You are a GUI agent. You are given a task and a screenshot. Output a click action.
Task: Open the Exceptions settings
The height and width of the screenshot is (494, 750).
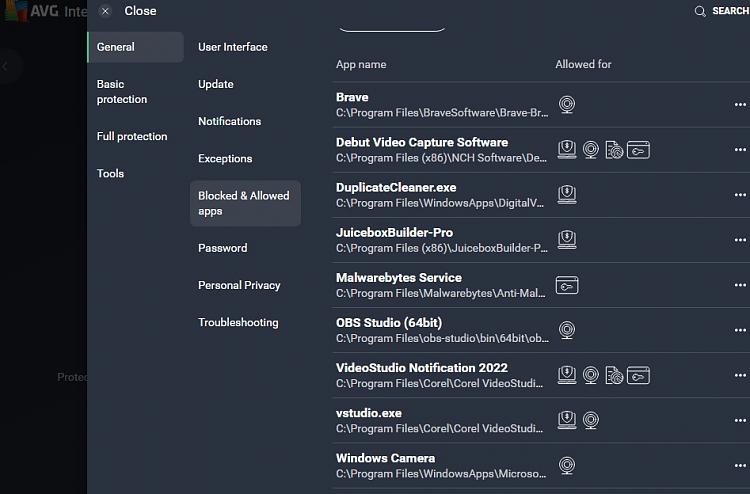pos(225,159)
